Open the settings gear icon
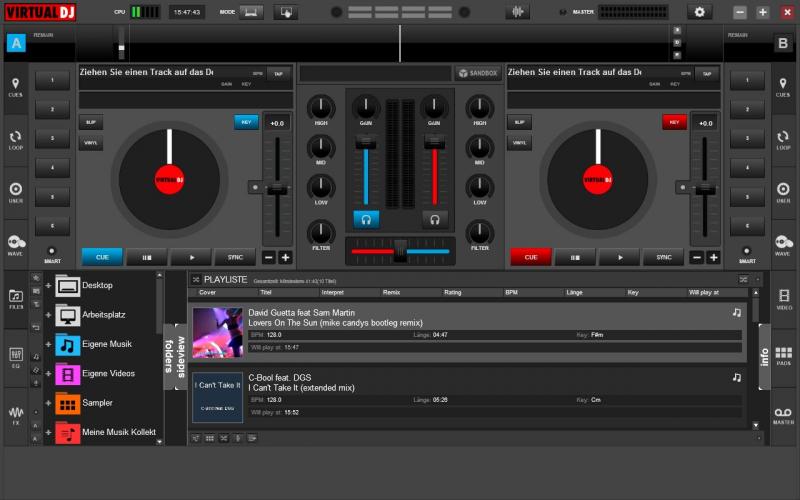Image resolution: width=800 pixels, height=500 pixels. [700, 12]
